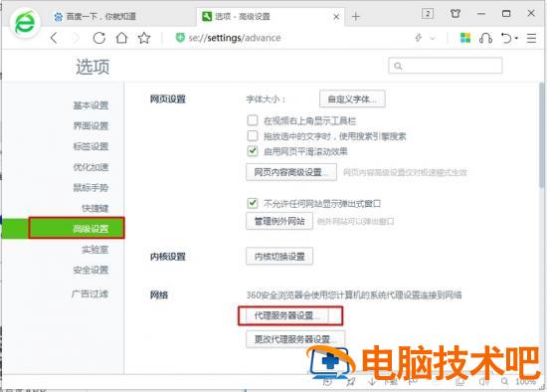Click the status bar speaker mute icon

(484, 382)
